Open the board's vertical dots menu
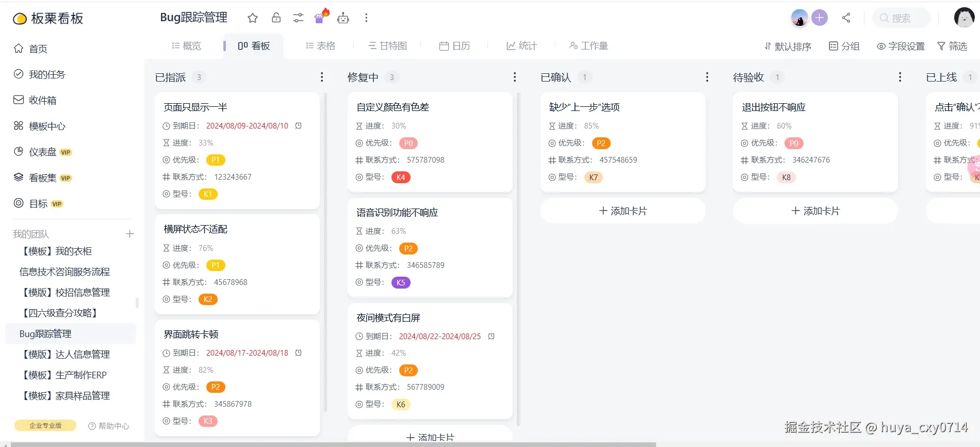 (x=366, y=18)
